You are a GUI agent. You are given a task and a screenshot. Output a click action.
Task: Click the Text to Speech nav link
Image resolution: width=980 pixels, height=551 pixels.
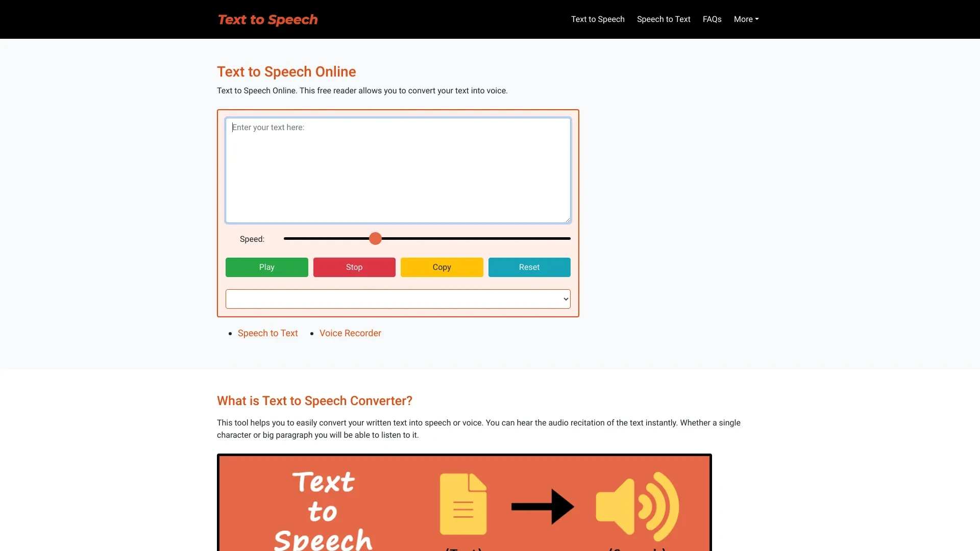598,19
